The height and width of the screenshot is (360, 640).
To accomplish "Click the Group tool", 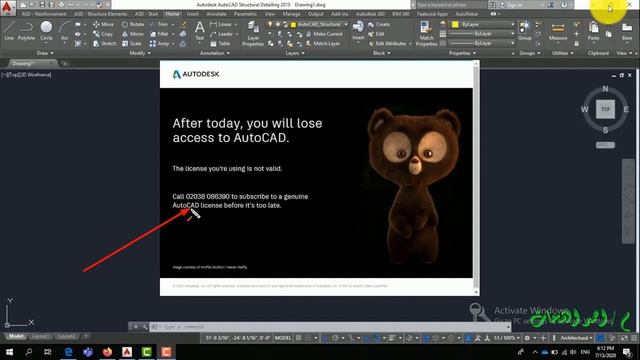I will (x=524, y=31).
